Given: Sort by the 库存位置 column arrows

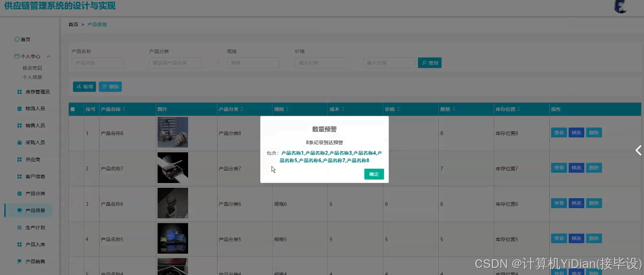Looking at the screenshot, I should [x=519, y=109].
